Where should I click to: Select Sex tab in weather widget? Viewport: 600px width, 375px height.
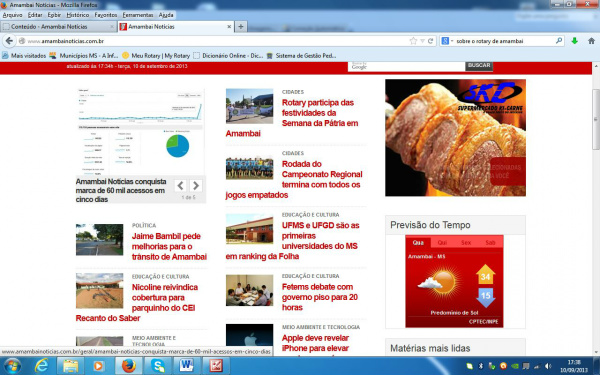pyautogui.click(x=466, y=242)
